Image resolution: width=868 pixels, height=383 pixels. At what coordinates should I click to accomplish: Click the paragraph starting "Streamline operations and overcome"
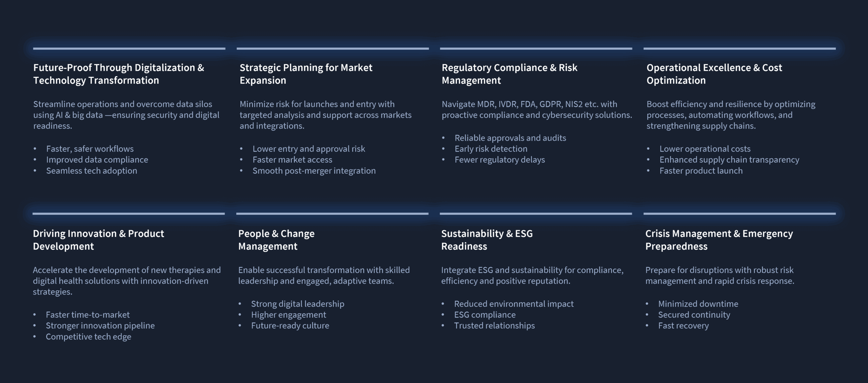[x=126, y=115]
